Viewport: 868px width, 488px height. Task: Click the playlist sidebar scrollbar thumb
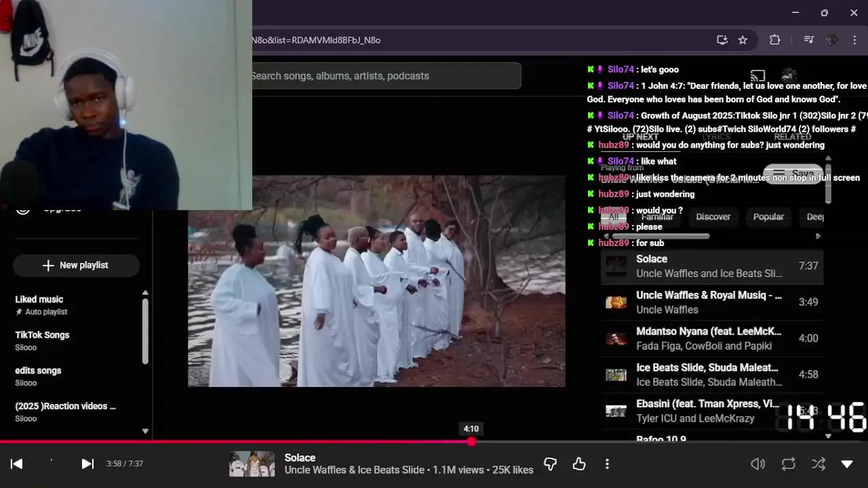click(145, 331)
